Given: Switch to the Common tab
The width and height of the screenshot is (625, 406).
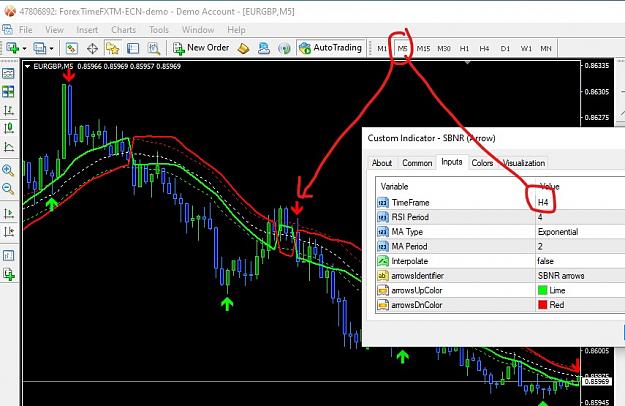Looking at the screenshot, I should point(417,163).
